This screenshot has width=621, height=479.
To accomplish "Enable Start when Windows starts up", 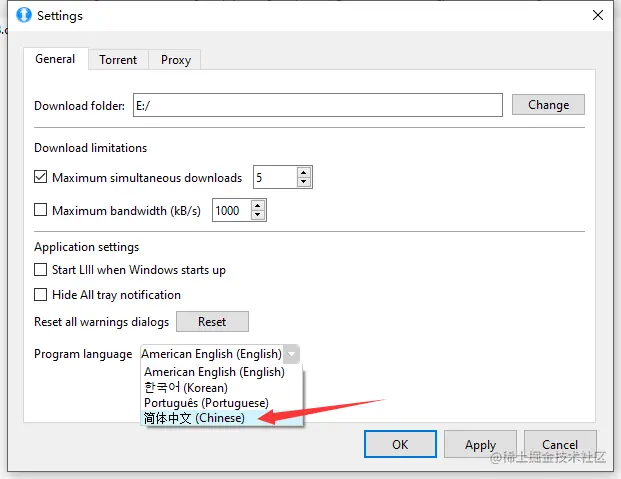I will click(x=40, y=269).
